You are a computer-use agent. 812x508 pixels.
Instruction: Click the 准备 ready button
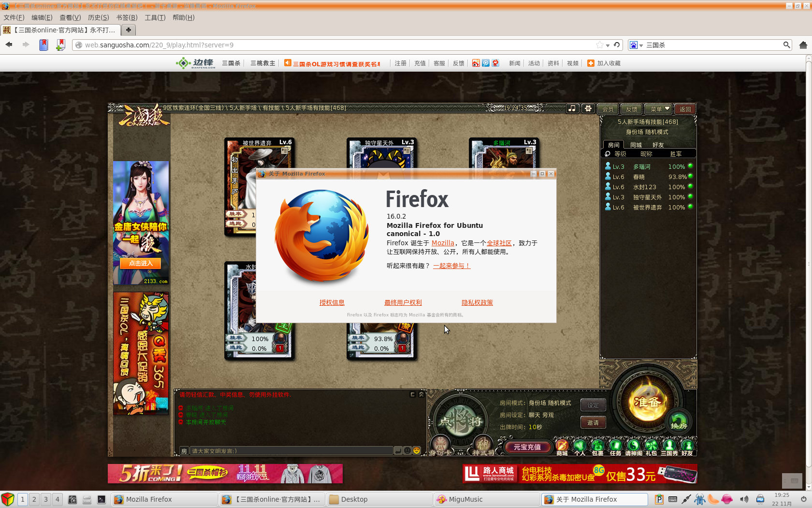pyautogui.click(x=648, y=403)
